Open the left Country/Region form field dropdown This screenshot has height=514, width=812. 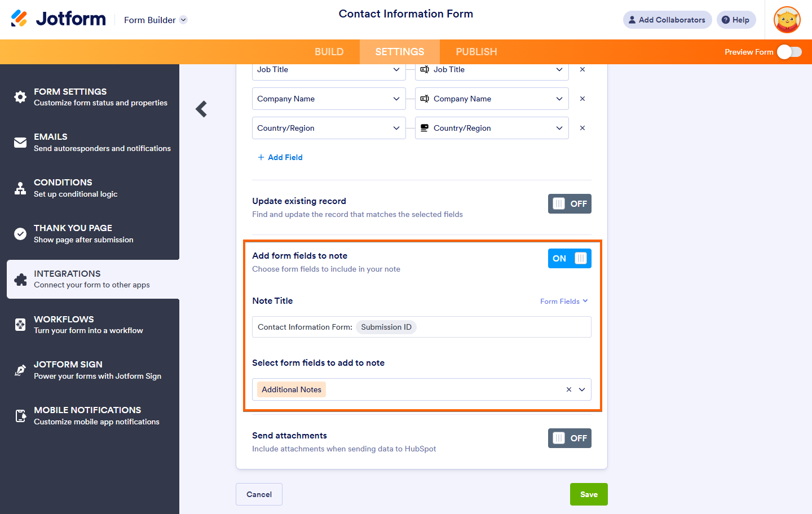[x=329, y=128]
